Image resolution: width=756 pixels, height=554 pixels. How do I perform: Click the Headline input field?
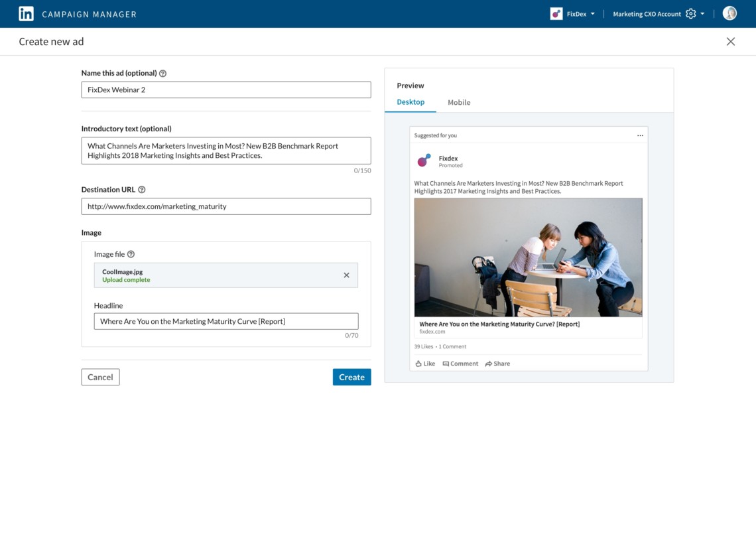pos(225,320)
